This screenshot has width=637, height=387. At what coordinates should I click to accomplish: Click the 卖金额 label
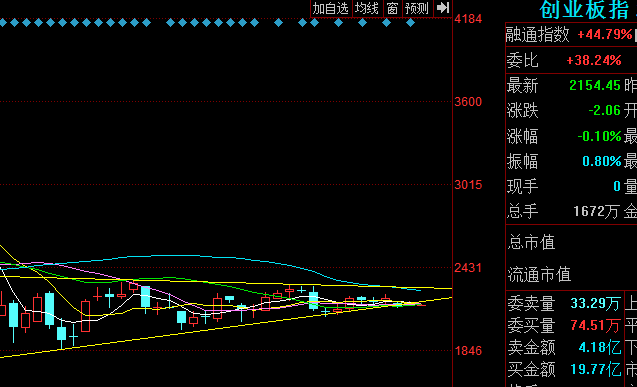tap(531, 348)
